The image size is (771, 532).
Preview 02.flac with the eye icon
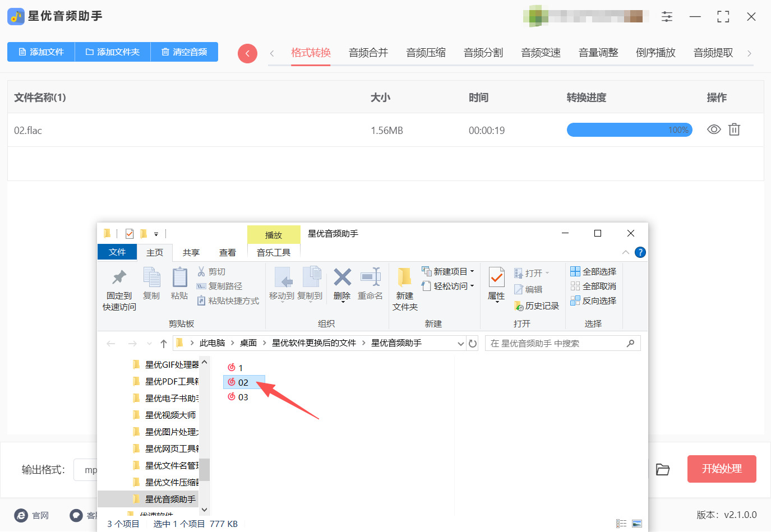coord(714,129)
